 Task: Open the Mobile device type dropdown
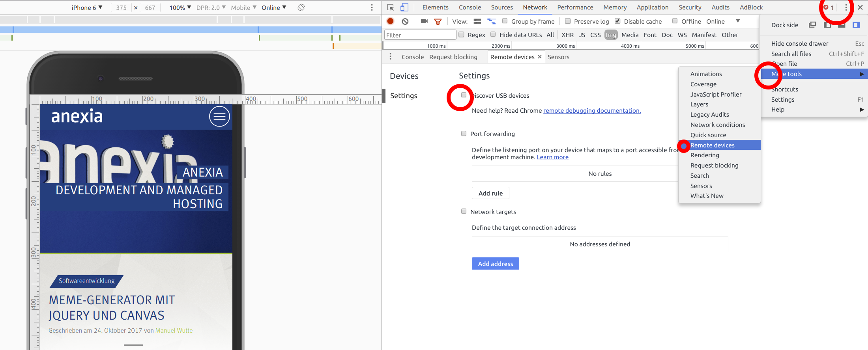pos(244,7)
